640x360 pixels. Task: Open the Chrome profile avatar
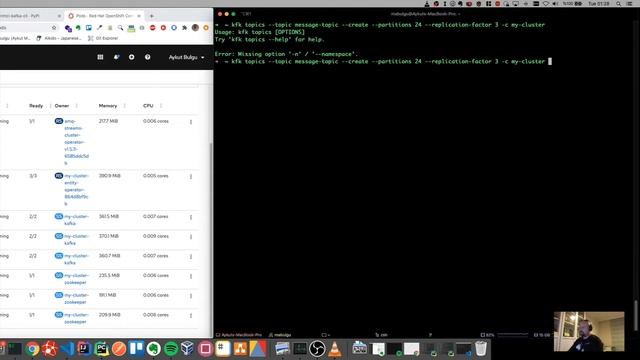tap(195, 28)
